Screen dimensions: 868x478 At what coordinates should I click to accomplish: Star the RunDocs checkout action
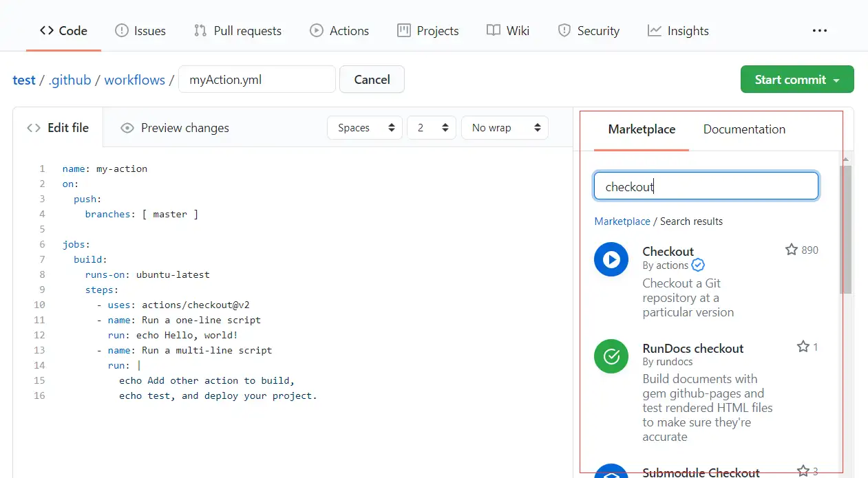(803, 347)
